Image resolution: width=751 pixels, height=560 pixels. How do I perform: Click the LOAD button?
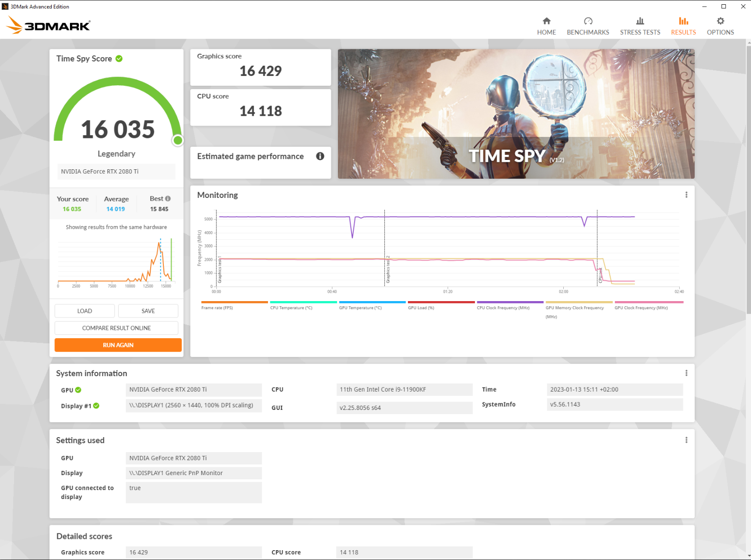click(84, 311)
